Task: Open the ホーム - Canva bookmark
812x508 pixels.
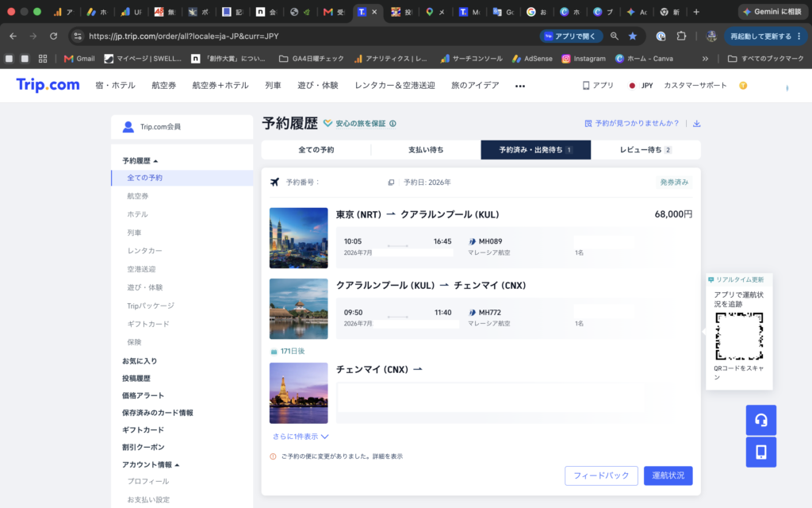Action: point(644,59)
